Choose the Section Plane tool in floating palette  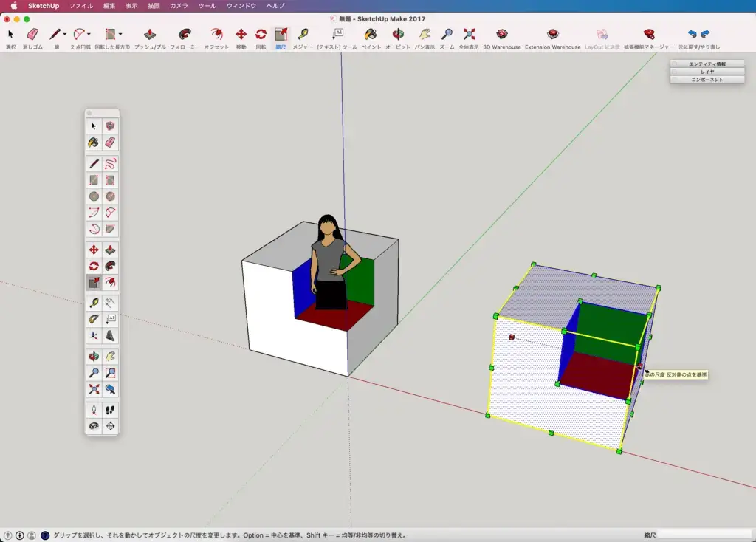click(111, 426)
